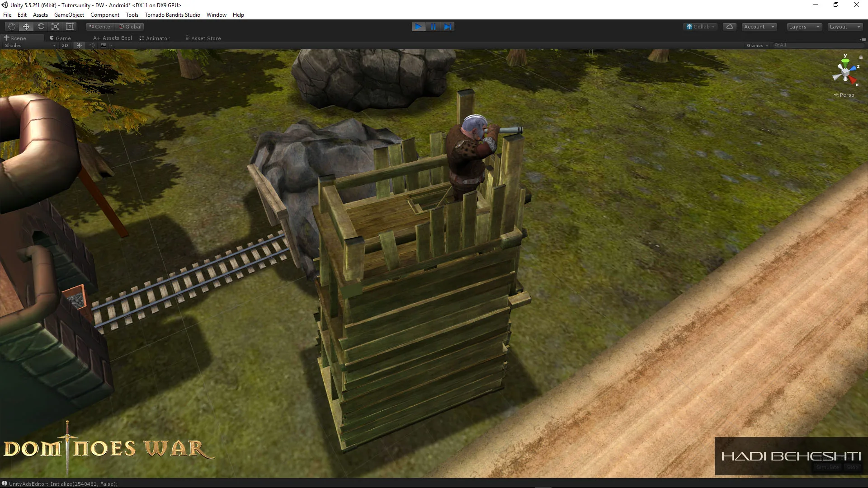Toggle 2D scene view mode
The image size is (868, 488).
coord(65,45)
